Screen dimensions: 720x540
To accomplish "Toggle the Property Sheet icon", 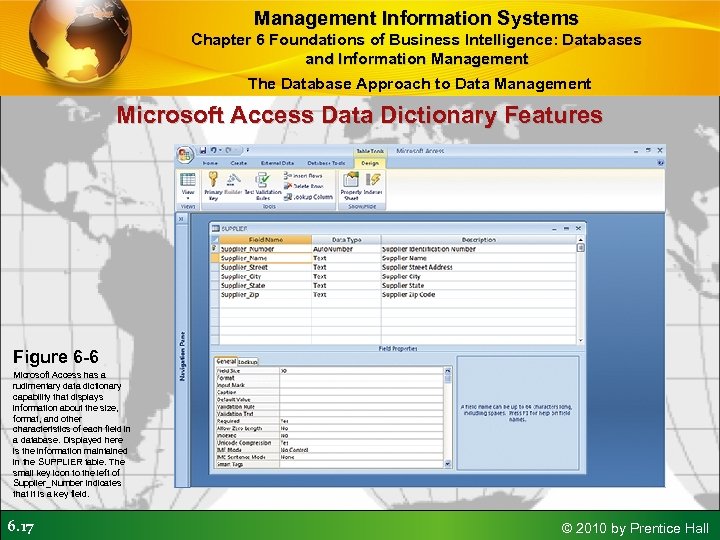I will (351, 180).
